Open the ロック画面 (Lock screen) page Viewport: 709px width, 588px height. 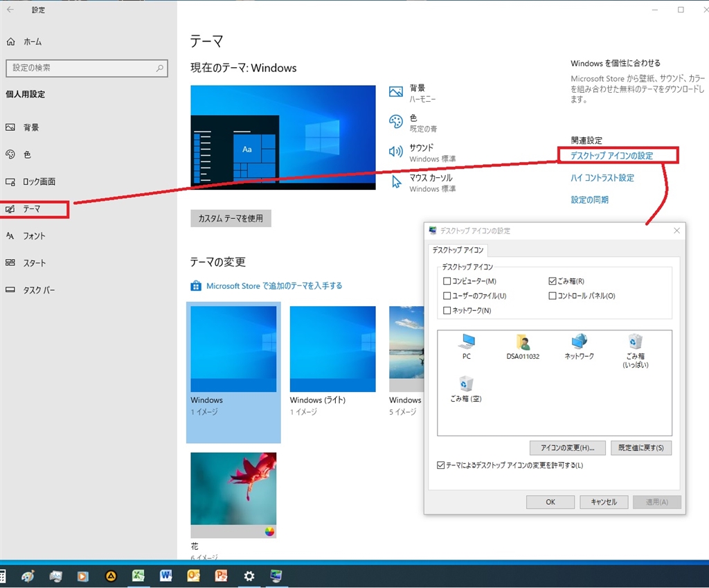click(x=30, y=182)
